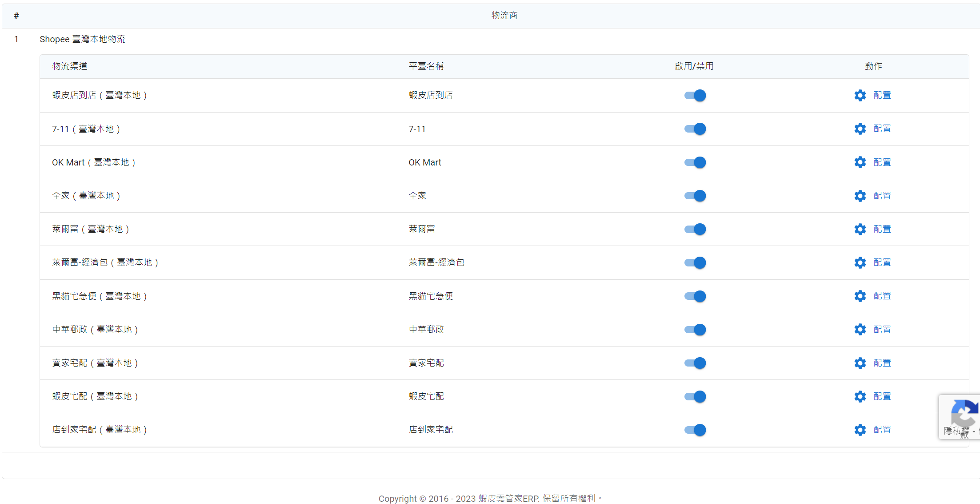Screen dimensions: 980x504
Task: Open 配置 link for 7-11
Action: tap(882, 129)
